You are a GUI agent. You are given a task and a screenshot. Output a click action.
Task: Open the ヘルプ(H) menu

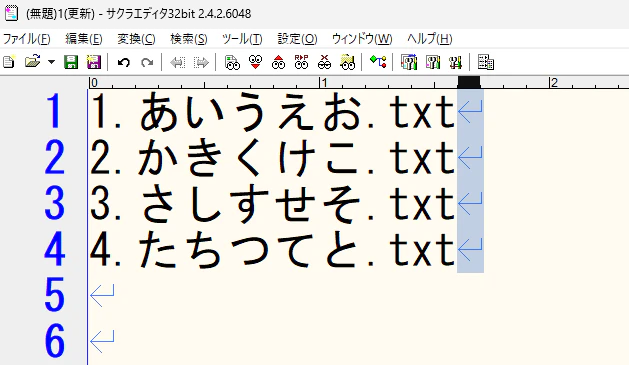click(x=430, y=39)
